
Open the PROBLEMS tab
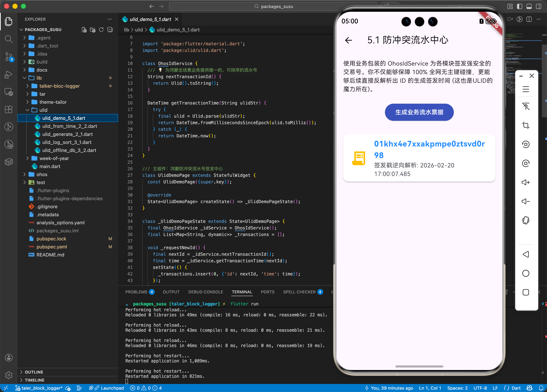coord(136,292)
